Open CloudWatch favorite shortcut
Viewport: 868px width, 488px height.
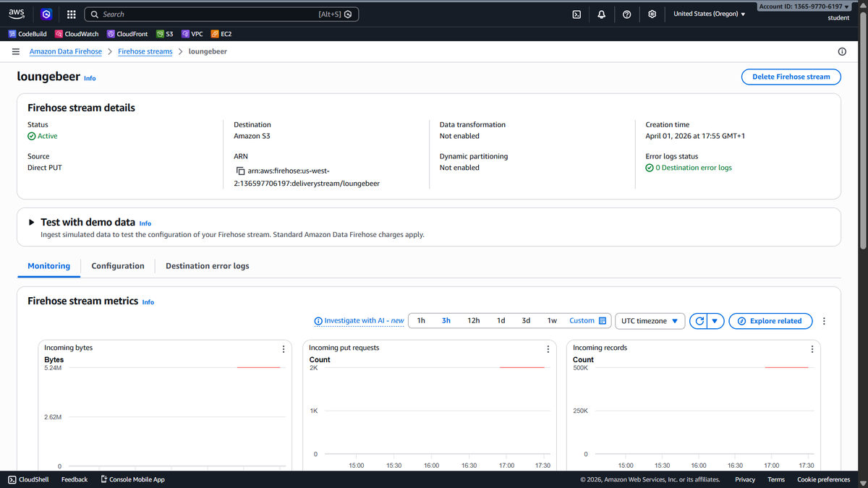[77, 34]
